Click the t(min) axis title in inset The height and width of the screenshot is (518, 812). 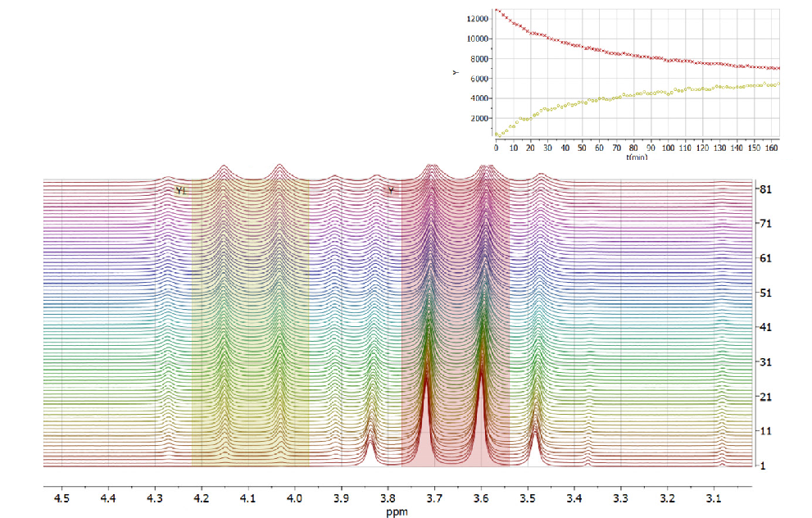coord(637,157)
